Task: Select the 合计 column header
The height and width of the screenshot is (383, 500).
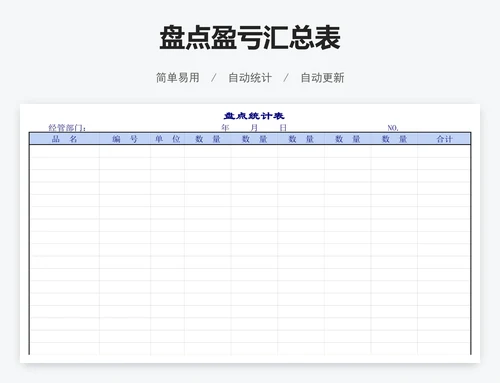Action: point(444,139)
